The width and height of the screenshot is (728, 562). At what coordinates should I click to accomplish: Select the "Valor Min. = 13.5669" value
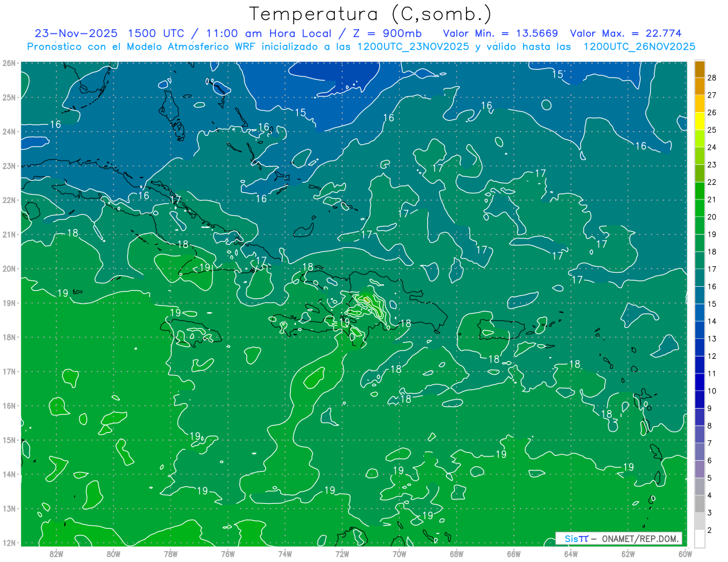point(500,33)
